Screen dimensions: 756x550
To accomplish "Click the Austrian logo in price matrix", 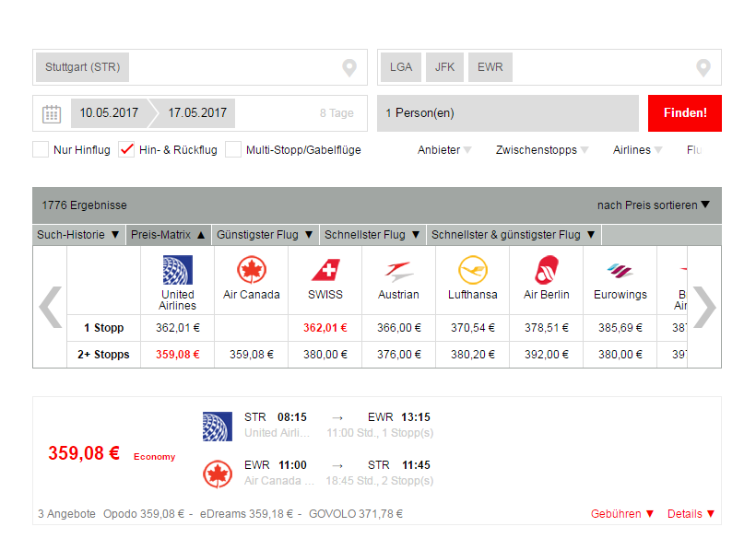I will (398, 271).
